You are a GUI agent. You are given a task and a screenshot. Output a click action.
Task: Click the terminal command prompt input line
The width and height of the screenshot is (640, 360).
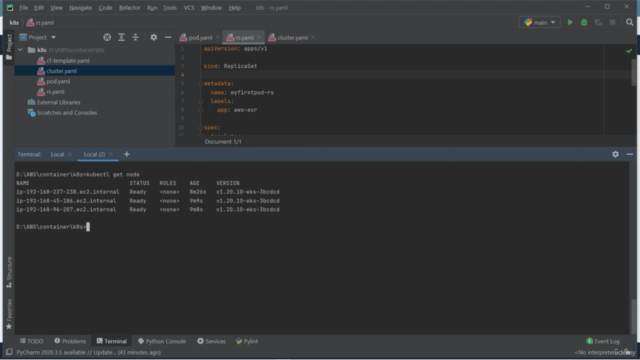[x=52, y=227]
